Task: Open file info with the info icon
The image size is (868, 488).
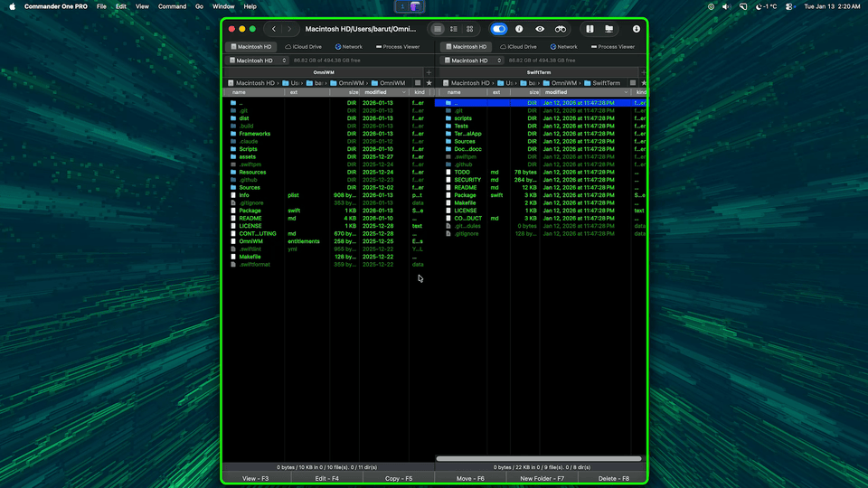Action: pyautogui.click(x=519, y=29)
